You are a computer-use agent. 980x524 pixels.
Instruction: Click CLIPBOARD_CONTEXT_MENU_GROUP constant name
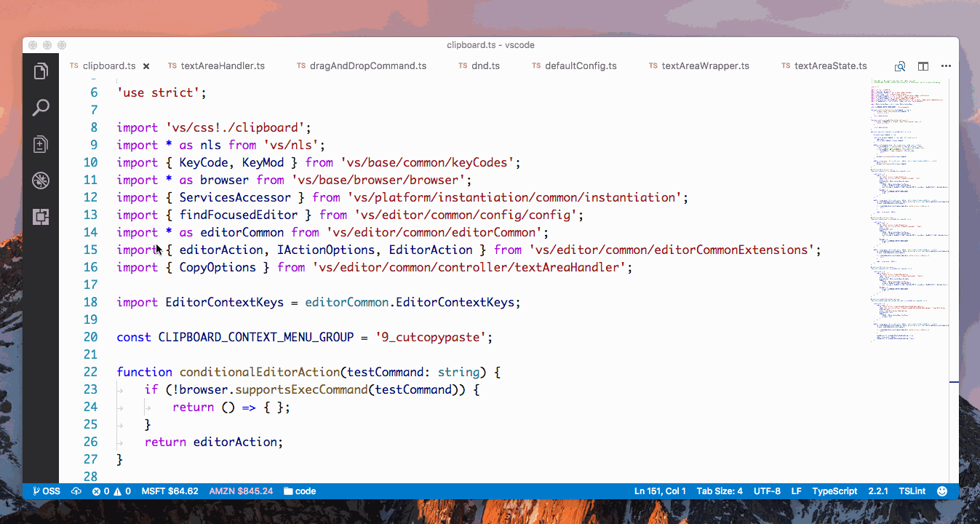pyautogui.click(x=256, y=337)
